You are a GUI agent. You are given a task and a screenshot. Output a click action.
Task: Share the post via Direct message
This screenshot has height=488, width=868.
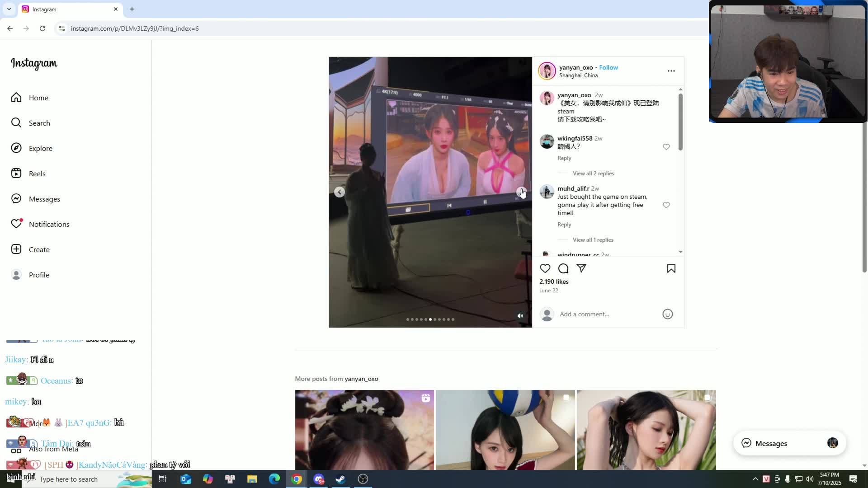click(581, 268)
